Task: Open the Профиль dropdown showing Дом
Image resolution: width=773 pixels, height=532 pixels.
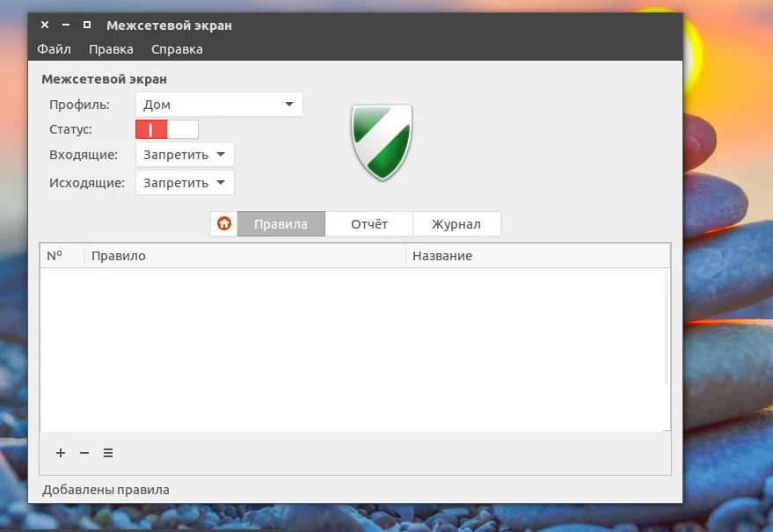Action: point(219,105)
